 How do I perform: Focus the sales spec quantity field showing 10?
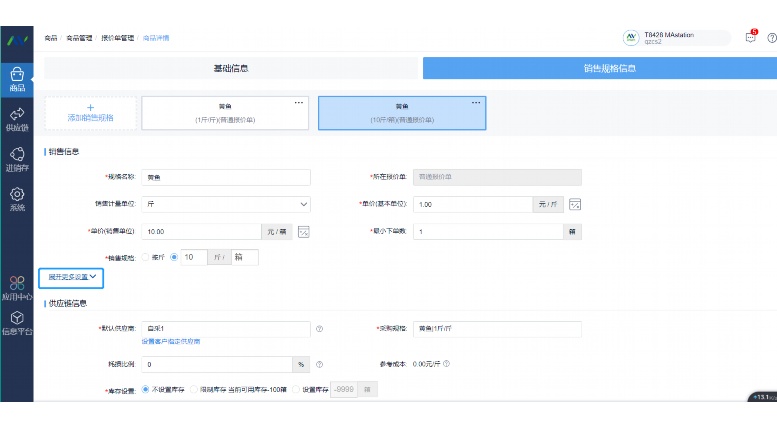point(194,257)
